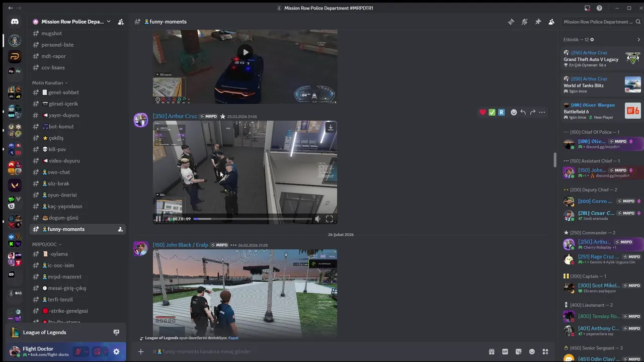Viewport: 644px width, 362px height.
Task: Open the mugshot channel
Action: point(78,33)
